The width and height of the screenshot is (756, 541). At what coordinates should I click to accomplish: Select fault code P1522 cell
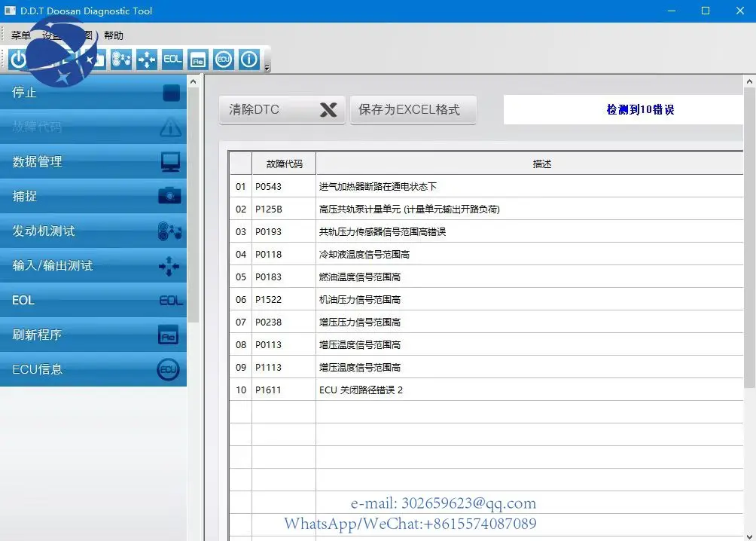click(x=284, y=300)
